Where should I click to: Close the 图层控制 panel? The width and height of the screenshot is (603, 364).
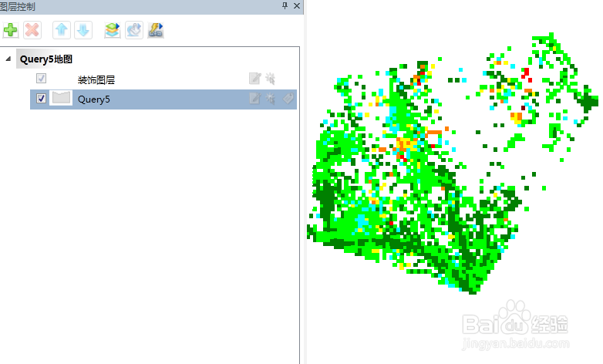[x=297, y=5]
